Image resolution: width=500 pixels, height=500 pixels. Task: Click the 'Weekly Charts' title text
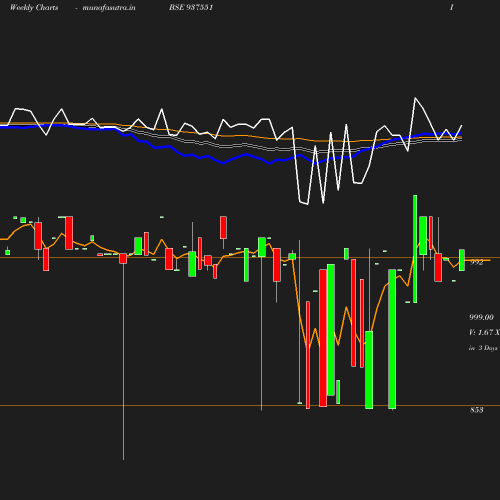pyautogui.click(x=34, y=7)
